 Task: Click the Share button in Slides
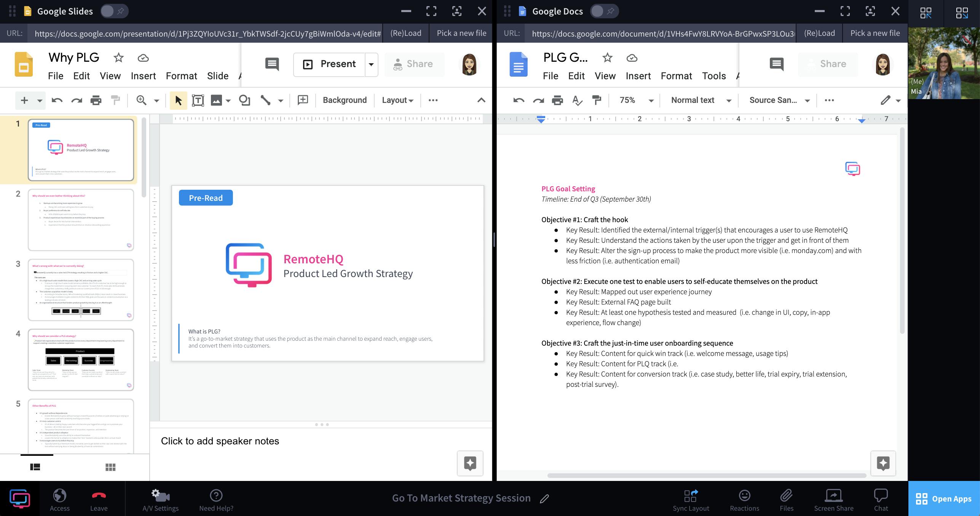coord(414,64)
